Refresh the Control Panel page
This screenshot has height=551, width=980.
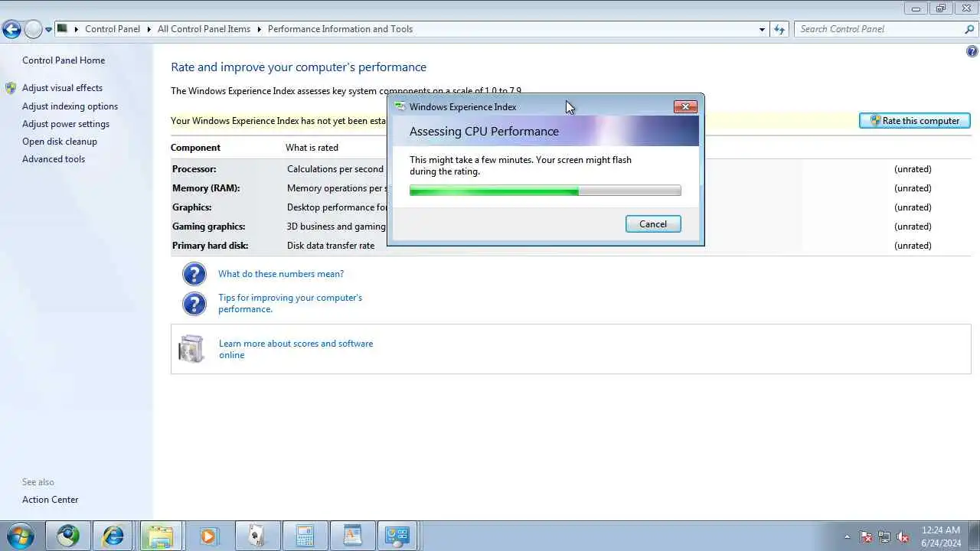pyautogui.click(x=779, y=29)
